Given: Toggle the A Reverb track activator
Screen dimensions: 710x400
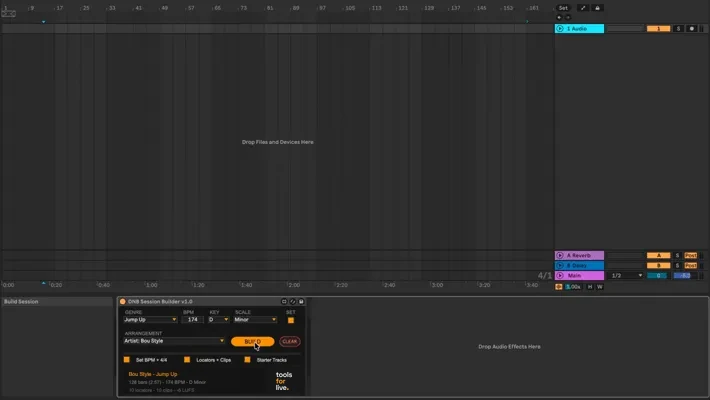Looking at the screenshot, I should pyautogui.click(x=658, y=255).
